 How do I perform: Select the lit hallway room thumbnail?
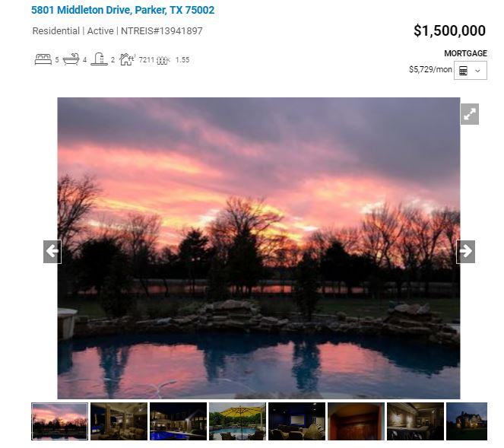tap(415, 421)
